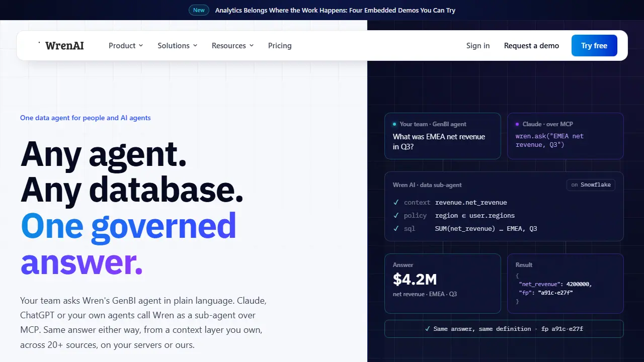Click 'net revenue · EMEA · Q3' caption
Screen dimensions: 644x362
425,294
